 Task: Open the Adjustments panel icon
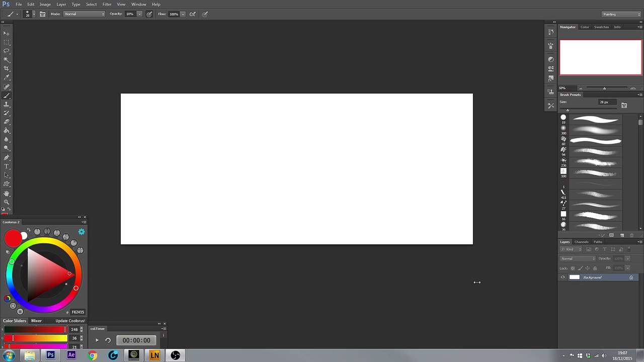tap(551, 59)
